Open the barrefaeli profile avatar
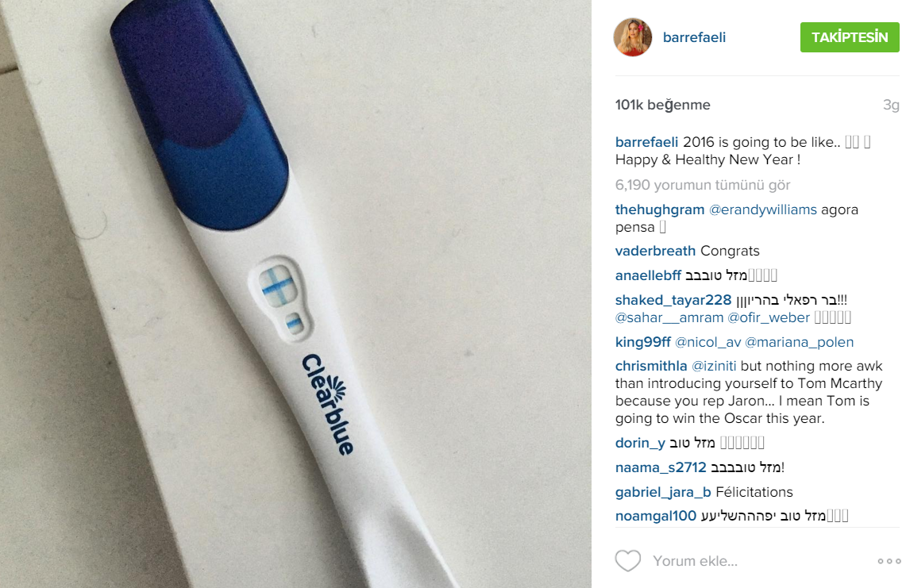This screenshot has height=588, width=906. coord(633,37)
